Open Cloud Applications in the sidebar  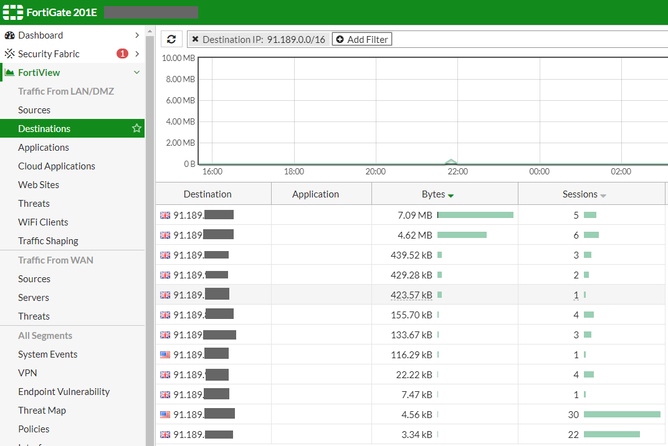tap(56, 166)
